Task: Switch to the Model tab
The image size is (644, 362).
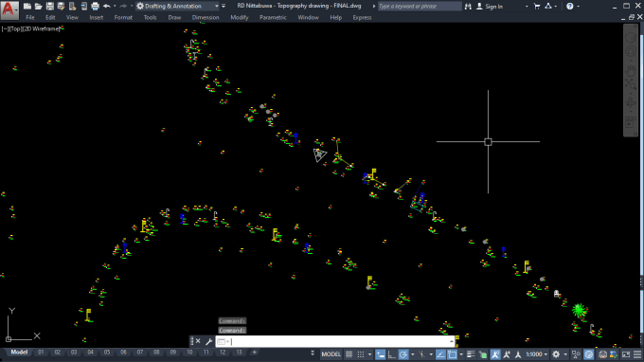Action: [19, 353]
